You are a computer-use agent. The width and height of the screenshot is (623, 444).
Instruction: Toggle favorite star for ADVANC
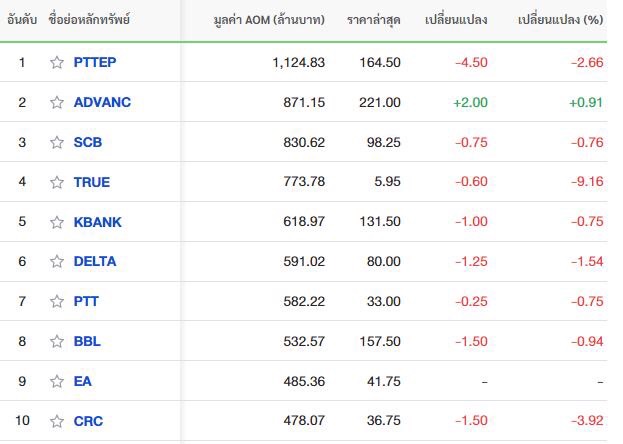point(57,102)
